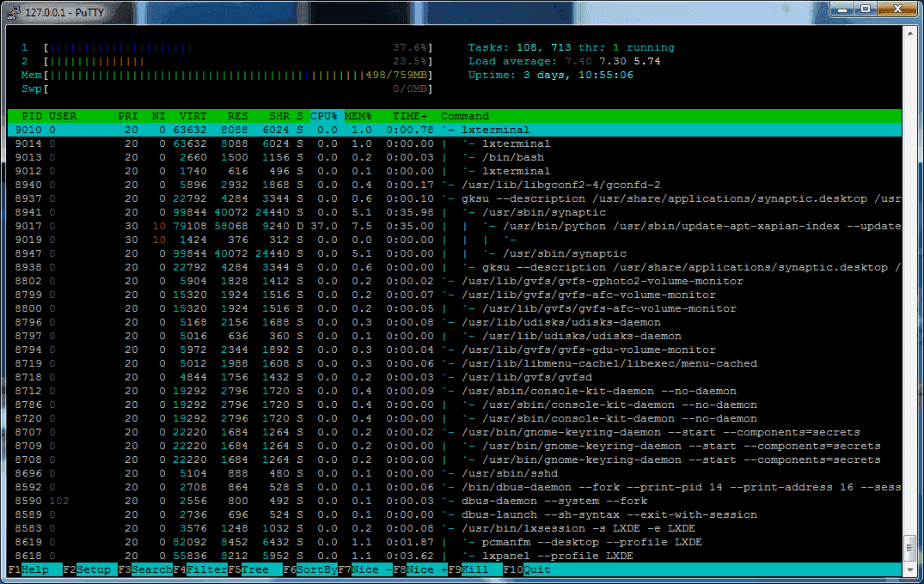Select gvfs-gdu-volume-monitor row
The width and height of the screenshot is (924, 584).
click(455, 350)
